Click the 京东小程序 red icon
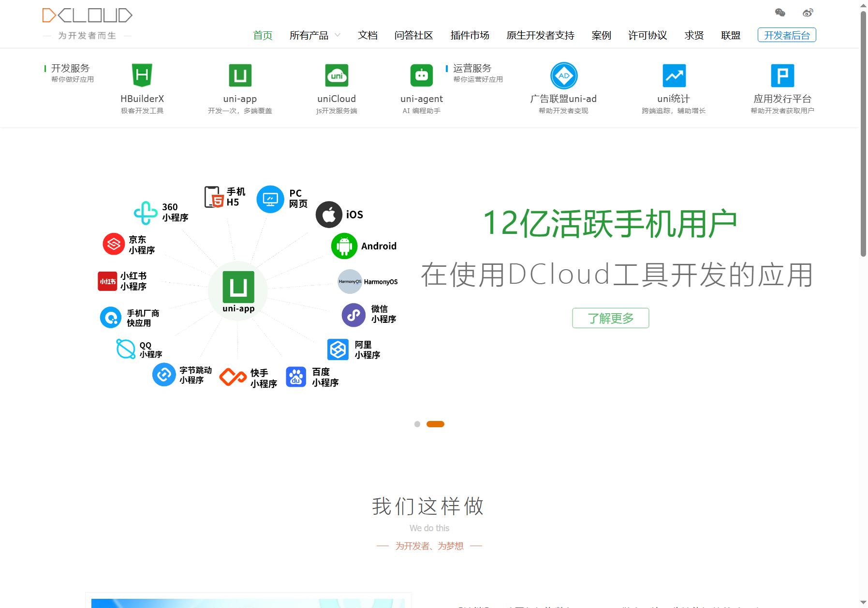The height and width of the screenshot is (608, 868). click(x=114, y=244)
